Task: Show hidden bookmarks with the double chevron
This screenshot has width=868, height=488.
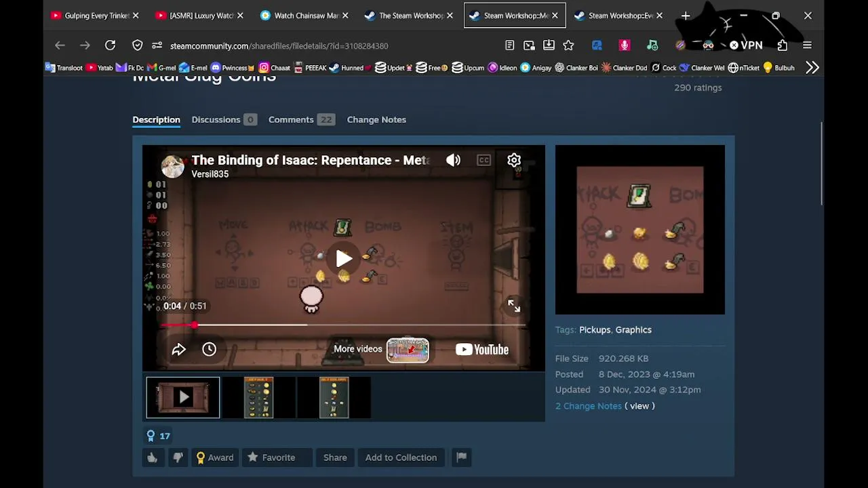Action: (x=812, y=68)
